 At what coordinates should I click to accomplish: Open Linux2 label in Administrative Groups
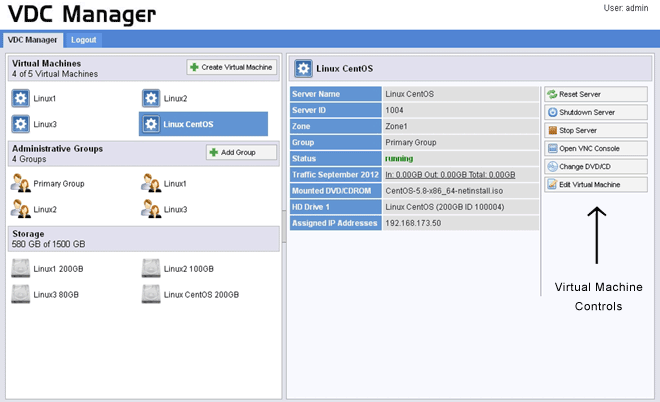point(45,209)
